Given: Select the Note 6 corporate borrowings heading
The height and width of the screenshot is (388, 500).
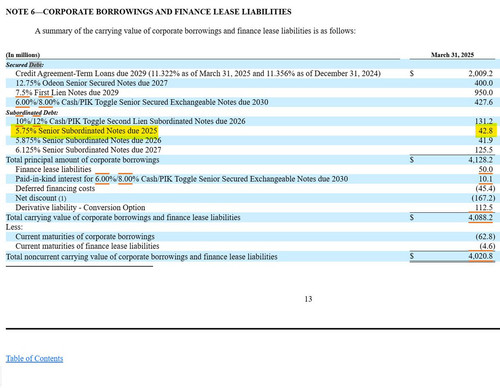Looking at the screenshot, I should tap(148, 12).
